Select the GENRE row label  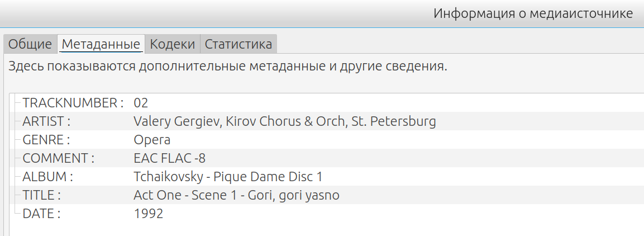point(46,140)
